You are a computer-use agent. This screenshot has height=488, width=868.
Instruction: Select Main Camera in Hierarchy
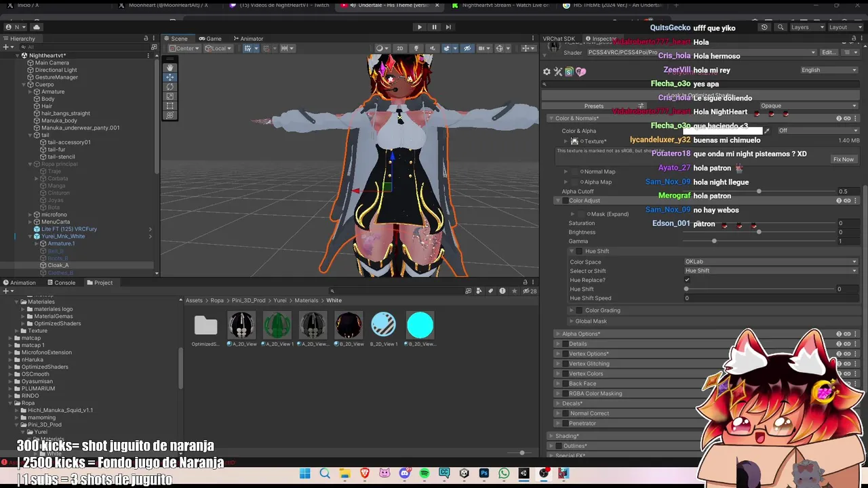[x=52, y=62]
